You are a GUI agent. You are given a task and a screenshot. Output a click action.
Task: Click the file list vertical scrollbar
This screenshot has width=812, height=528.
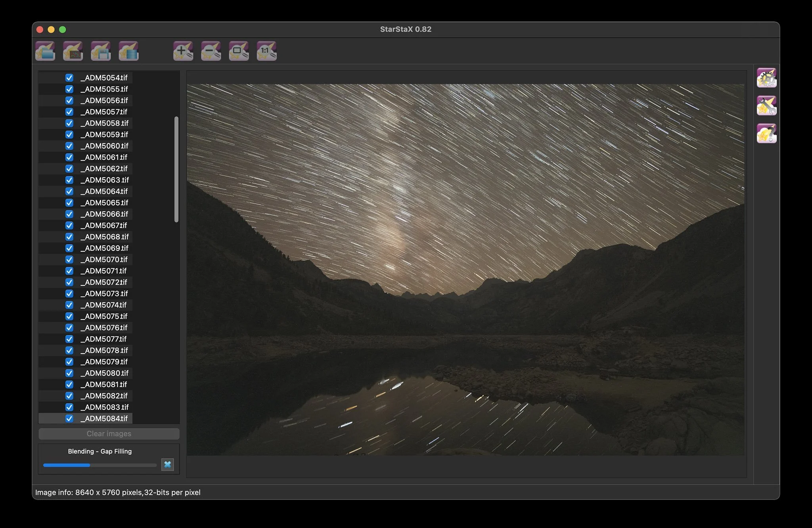176,169
